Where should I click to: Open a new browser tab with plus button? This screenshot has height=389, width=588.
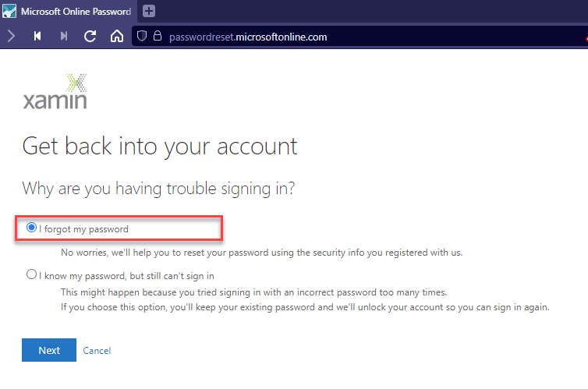149,11
